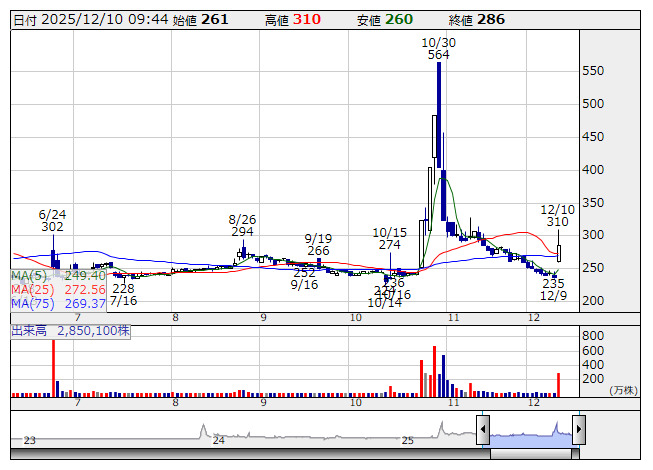Image resolution: width=653 pixels, height=470 pixels.
Task: Click the MA(5) legend label
Action: click(30, 275)
